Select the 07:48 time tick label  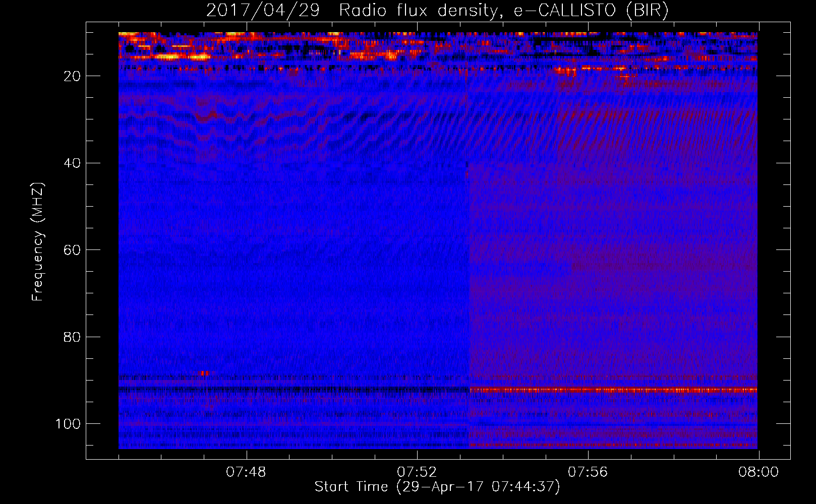246,472
